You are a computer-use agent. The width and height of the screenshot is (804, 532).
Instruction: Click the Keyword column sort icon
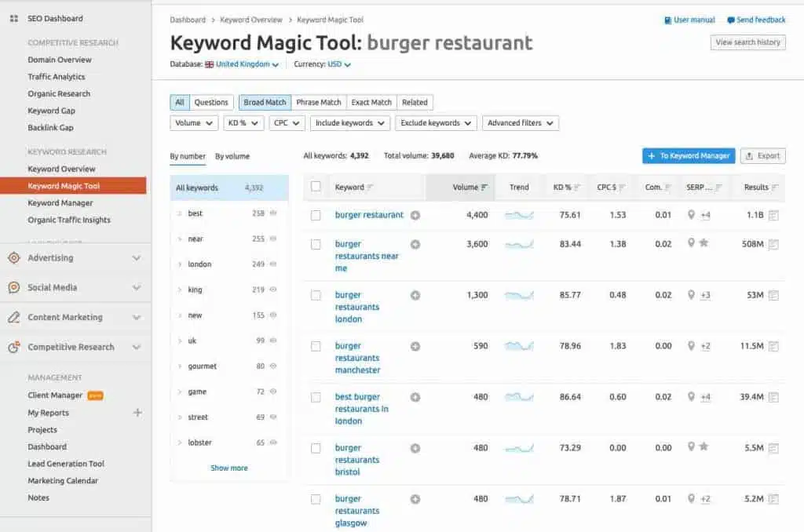[x=371, y=188]
